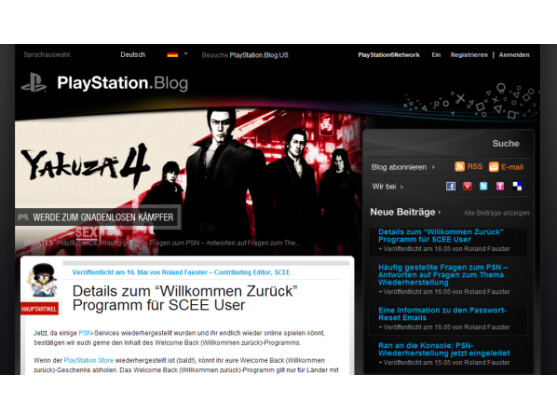Open the YouTube icon under Wir bei
Viewport: 557px width, 418px height.
(x=467, y=186)
